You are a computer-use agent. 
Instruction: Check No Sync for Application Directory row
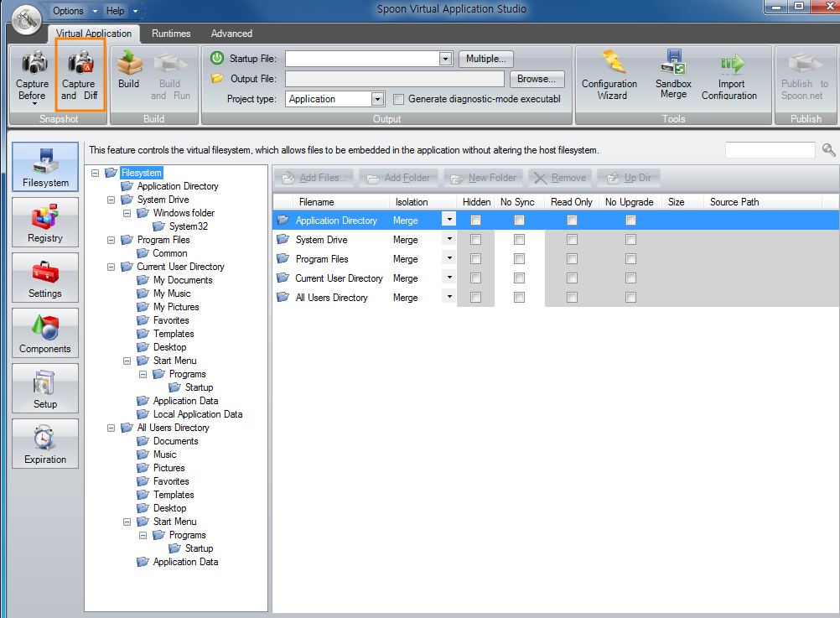click(x=519, y=221)
